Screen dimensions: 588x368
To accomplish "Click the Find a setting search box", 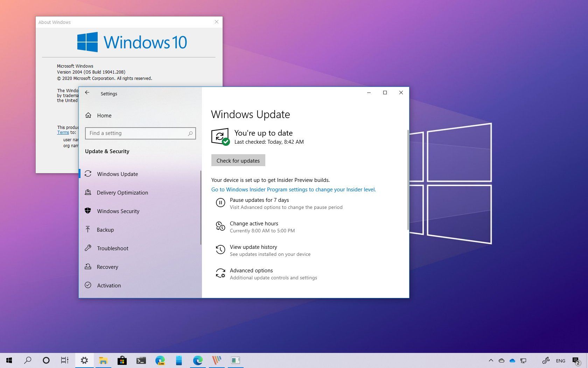I will coord(140,133).
